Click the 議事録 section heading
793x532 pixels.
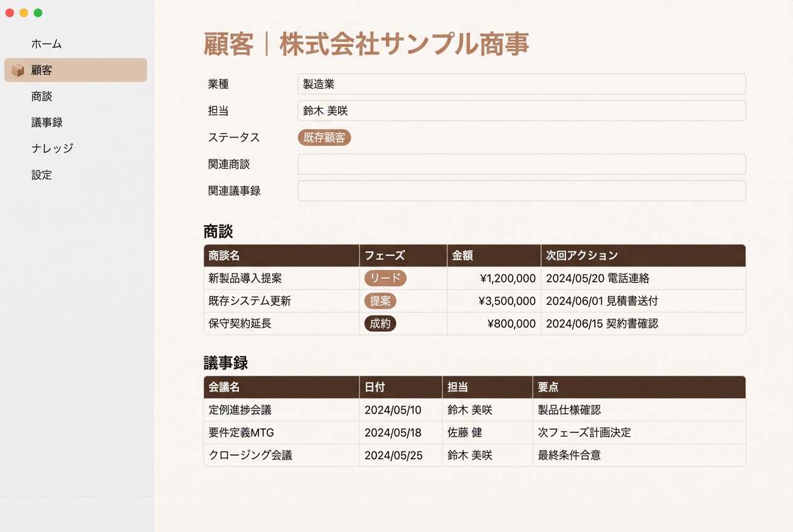tap(226, 363)
